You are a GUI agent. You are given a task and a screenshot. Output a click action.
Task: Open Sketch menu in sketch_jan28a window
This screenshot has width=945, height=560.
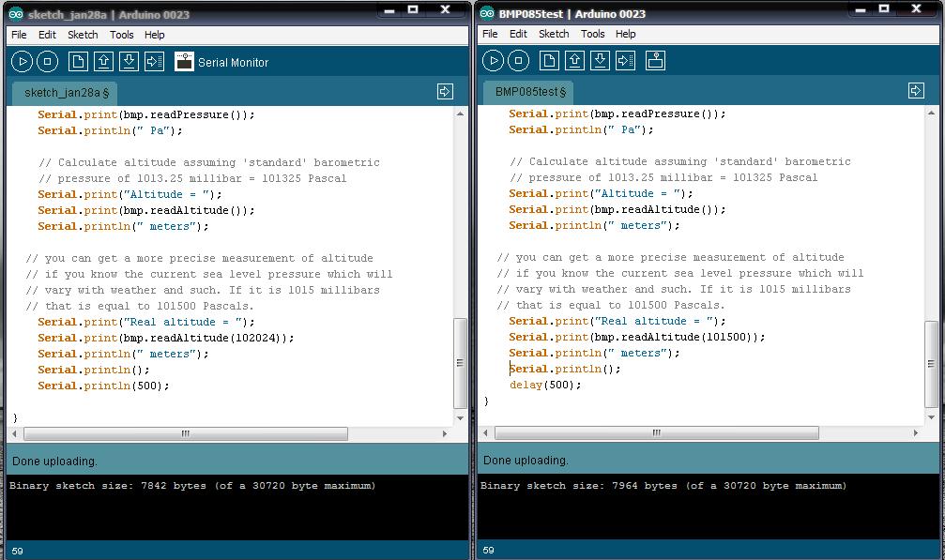coord(83,35)
